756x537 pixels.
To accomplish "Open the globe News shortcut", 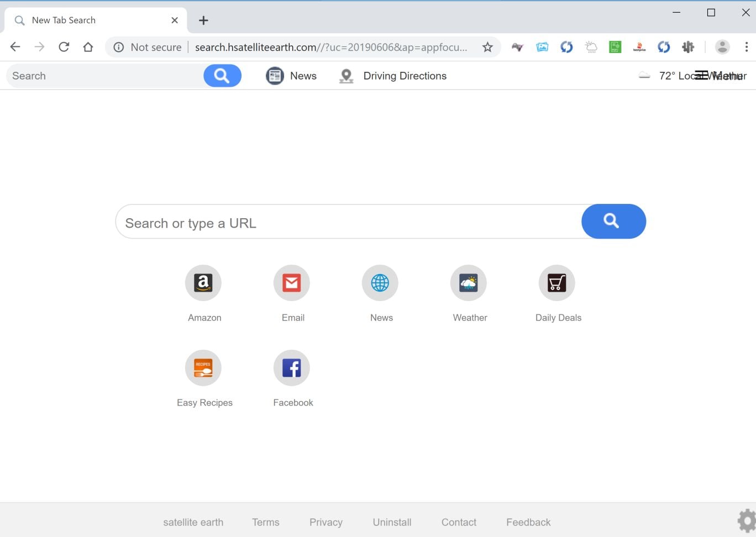I will pyautogui.click(x=380, y=283).
